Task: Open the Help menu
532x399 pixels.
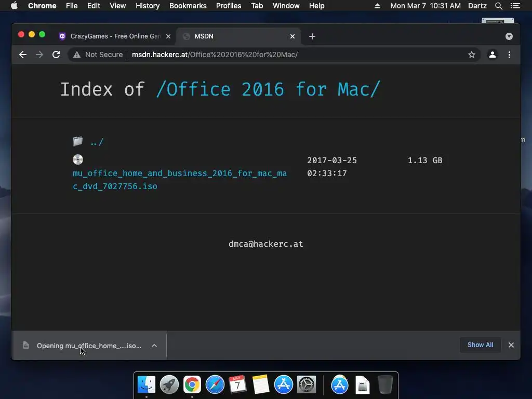Action: point(316,6)
